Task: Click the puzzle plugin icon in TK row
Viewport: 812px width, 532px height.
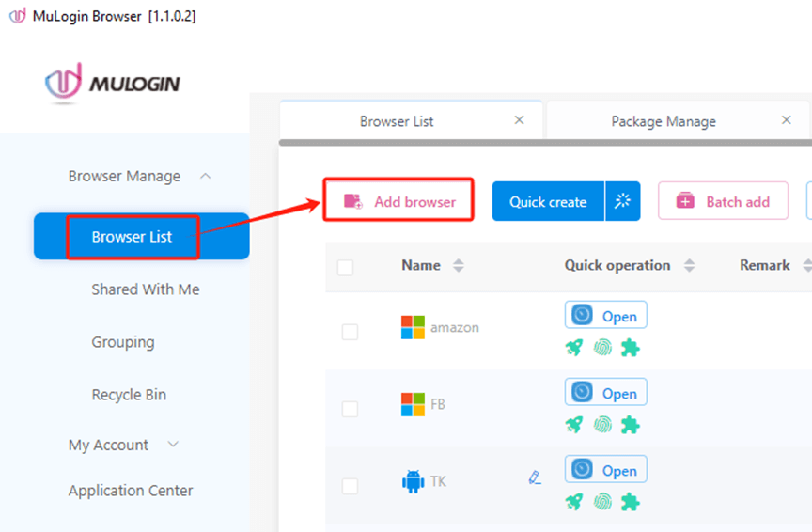Action: pos(631,502)
